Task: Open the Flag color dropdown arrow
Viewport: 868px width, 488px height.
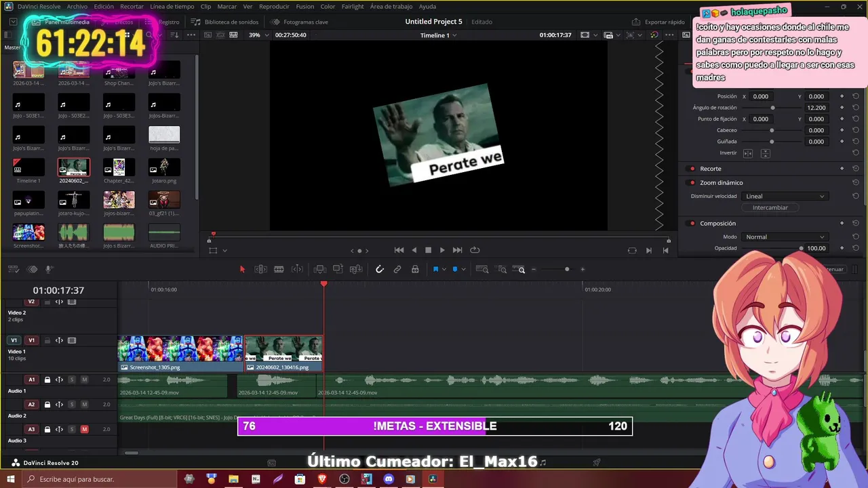Action: (x=444, y=270)
